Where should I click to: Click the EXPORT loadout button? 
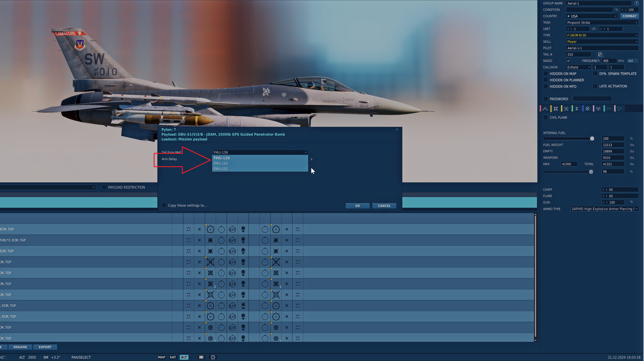click(45, 347)
